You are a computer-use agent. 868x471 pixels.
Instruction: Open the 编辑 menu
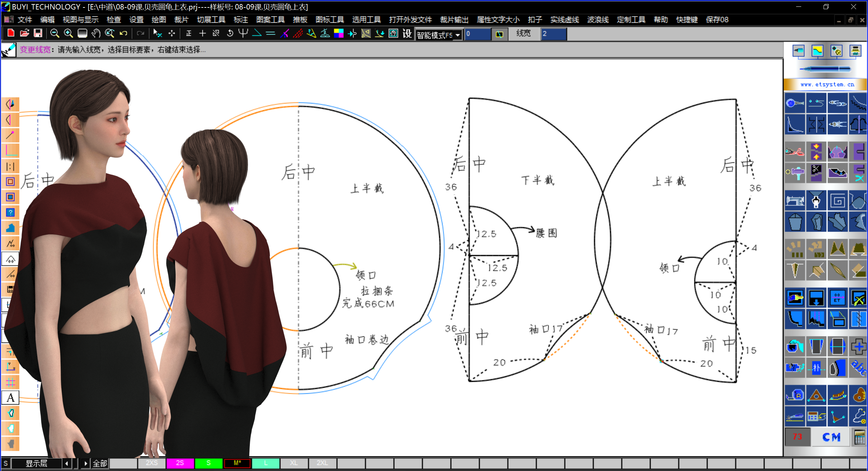tap(47, 20)
